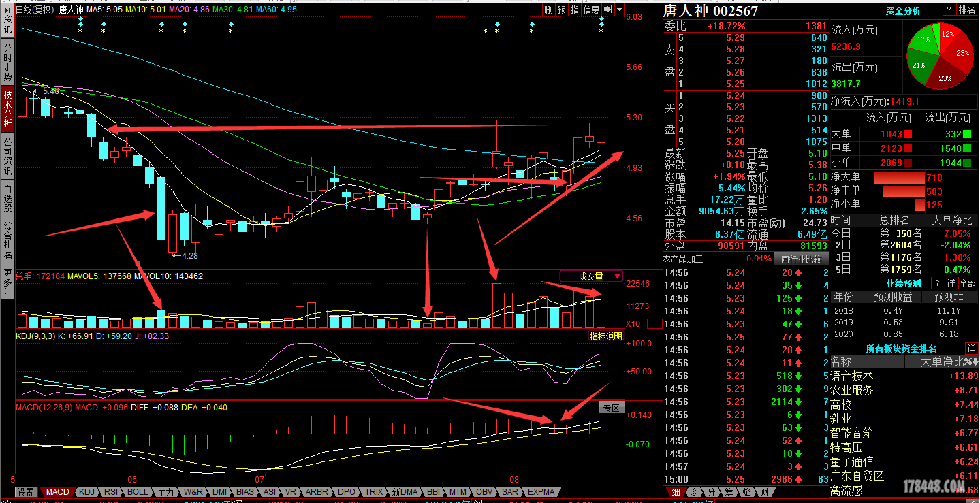This screenshot has width=980, height=503.
Task: Select the 技术分析 sidebar tab
Action: tap(7, 110)
